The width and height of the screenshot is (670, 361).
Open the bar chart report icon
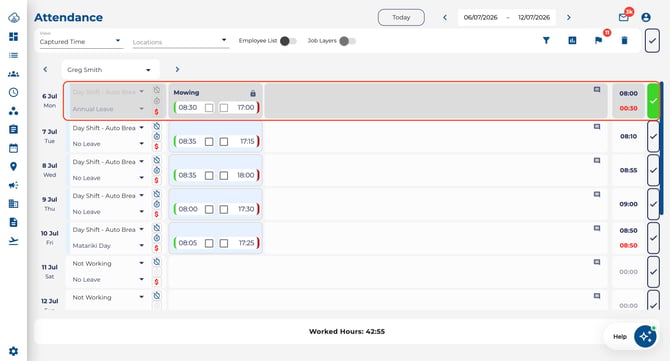click(x=572, y=41)
